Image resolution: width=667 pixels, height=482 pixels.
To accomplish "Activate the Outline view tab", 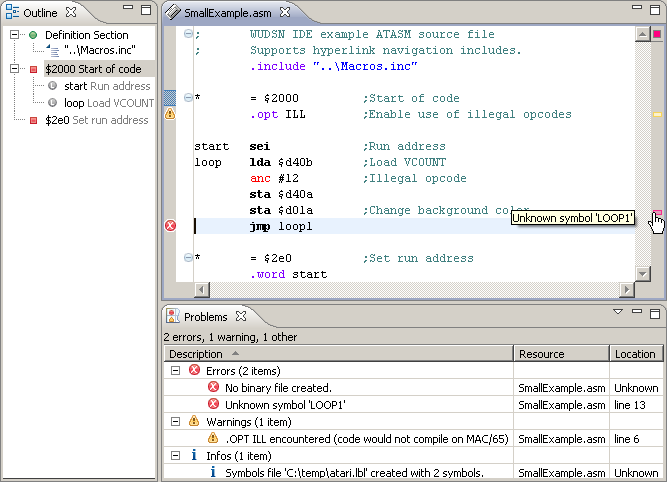I will tap(40, 13).
